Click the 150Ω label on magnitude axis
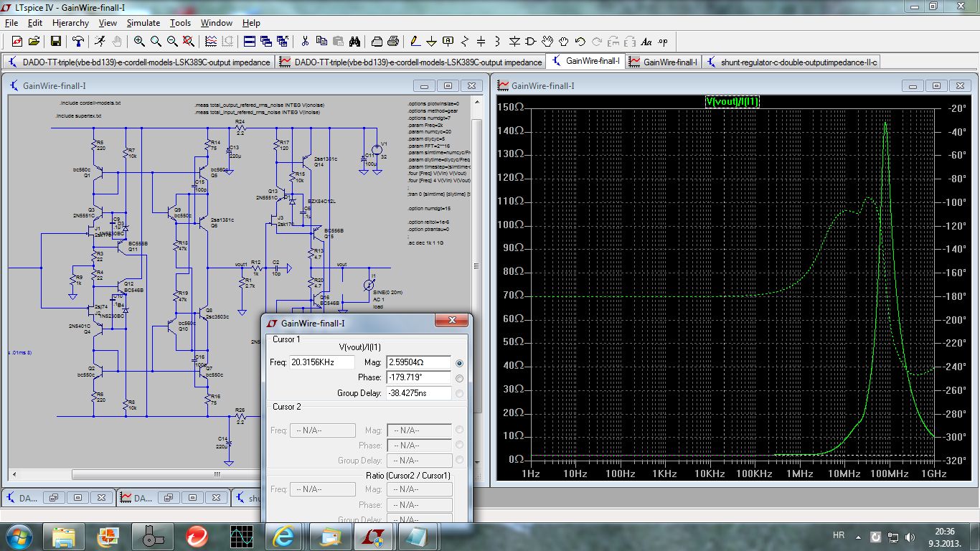 coord(512,107)
